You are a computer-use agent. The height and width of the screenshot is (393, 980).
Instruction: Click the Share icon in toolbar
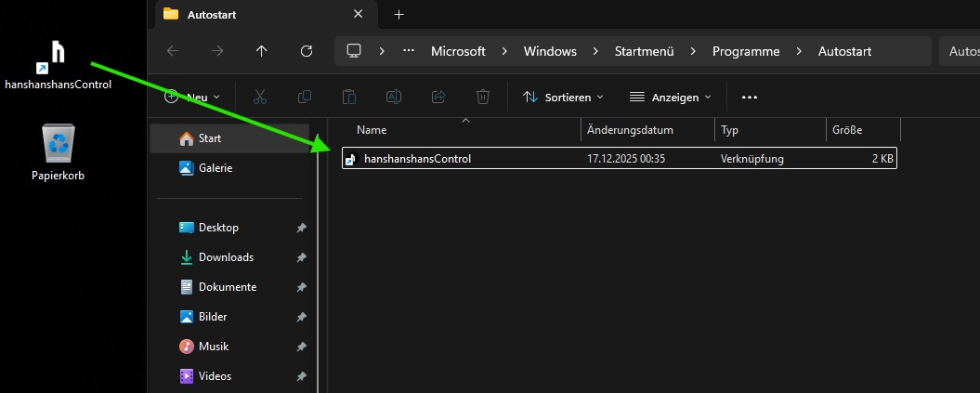pos(438,97)
